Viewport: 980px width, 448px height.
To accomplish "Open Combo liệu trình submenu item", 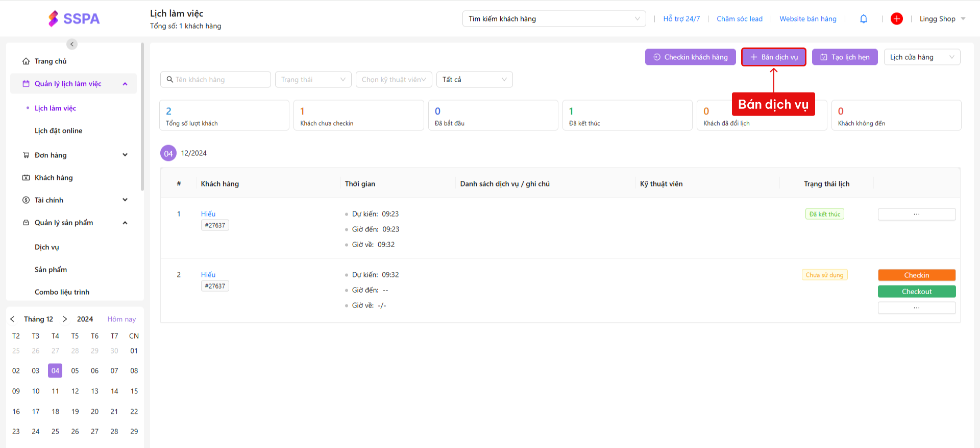I will coord(62,292).
